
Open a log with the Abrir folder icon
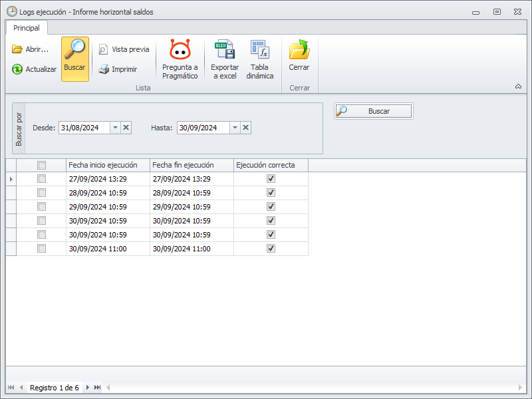point(30,49)
